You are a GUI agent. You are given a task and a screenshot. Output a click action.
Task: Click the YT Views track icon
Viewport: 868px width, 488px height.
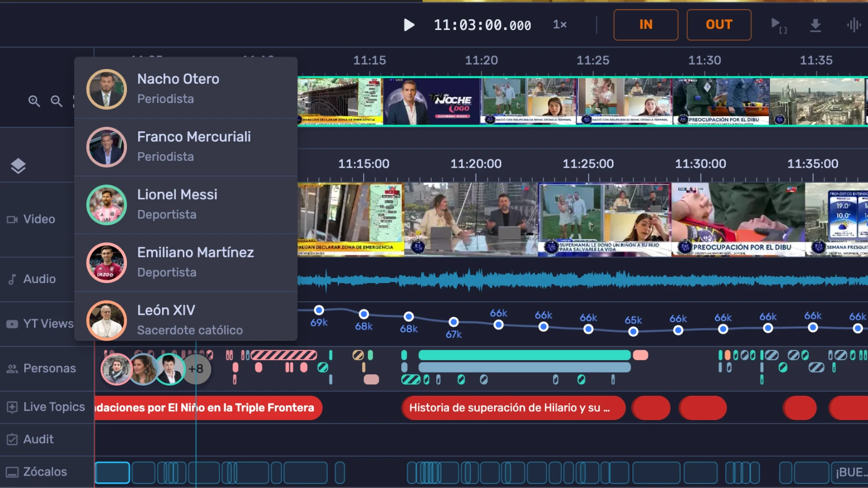coord(12,324)
